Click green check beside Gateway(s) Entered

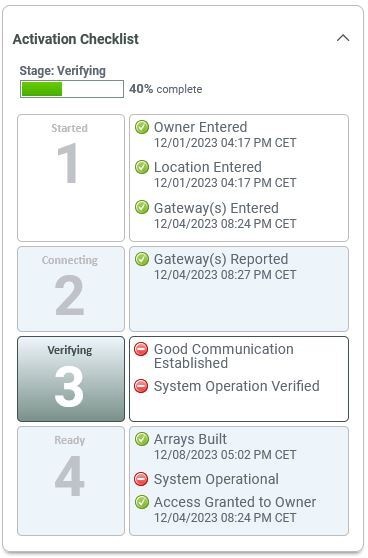[x=142, y=207]
